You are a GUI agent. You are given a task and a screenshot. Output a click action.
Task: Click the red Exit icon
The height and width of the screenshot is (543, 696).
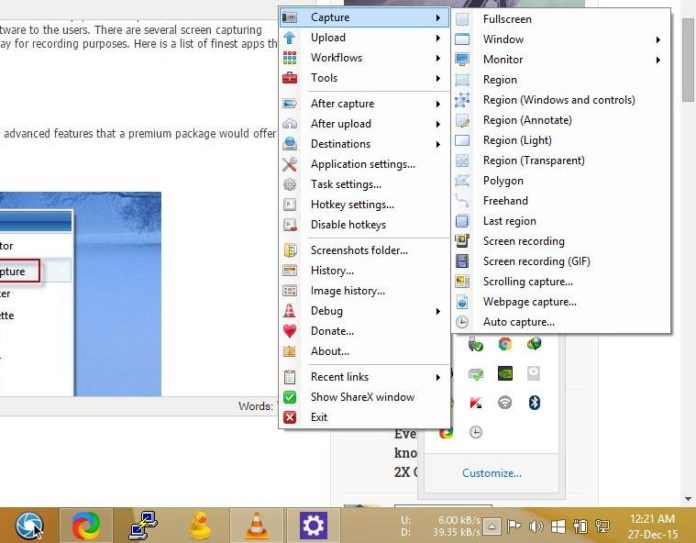[x=289, y=417]
